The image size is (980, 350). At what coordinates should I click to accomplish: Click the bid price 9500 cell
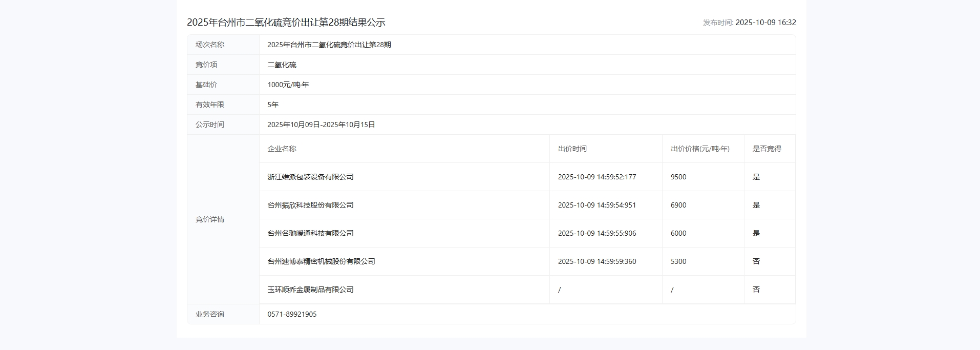(678, 177)
